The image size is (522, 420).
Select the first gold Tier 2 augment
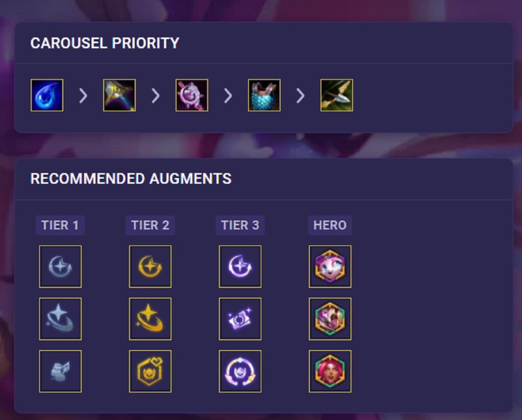pyautogui.click(x=150, y=267)
